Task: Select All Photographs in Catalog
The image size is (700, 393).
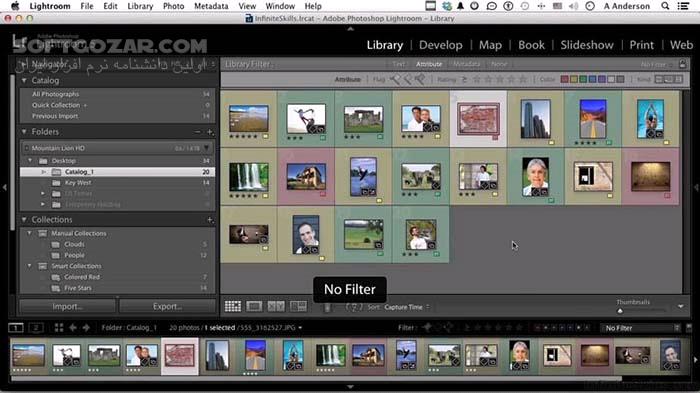Action: point(117,94)
